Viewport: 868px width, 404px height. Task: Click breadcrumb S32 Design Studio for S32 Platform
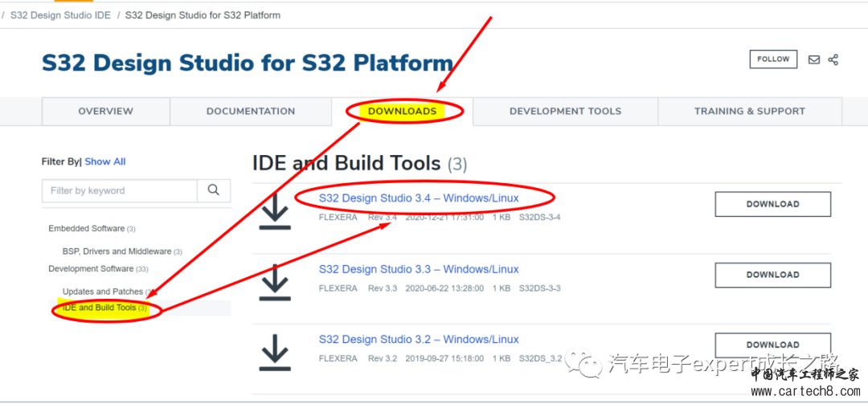(x=203, y=15)
